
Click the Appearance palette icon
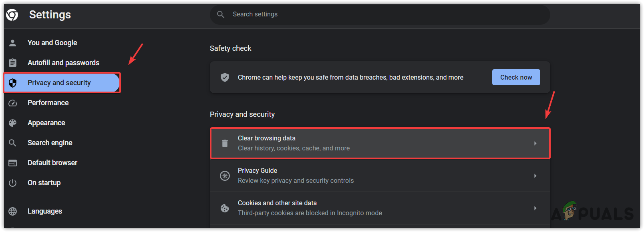click(13, 123)
